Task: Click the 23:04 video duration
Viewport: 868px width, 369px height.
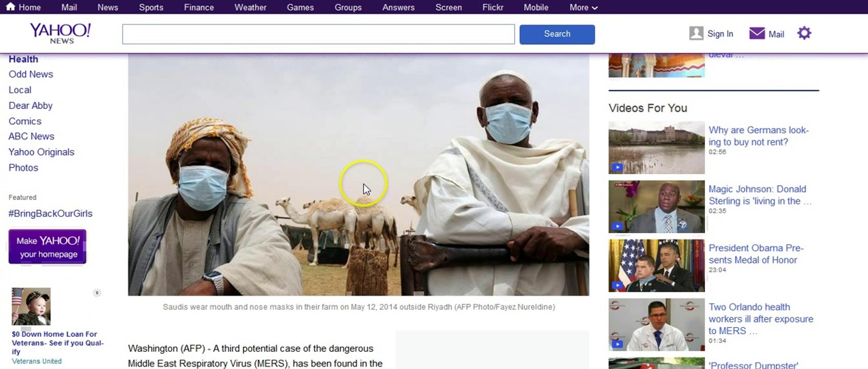Action: (x=717, y=270)
